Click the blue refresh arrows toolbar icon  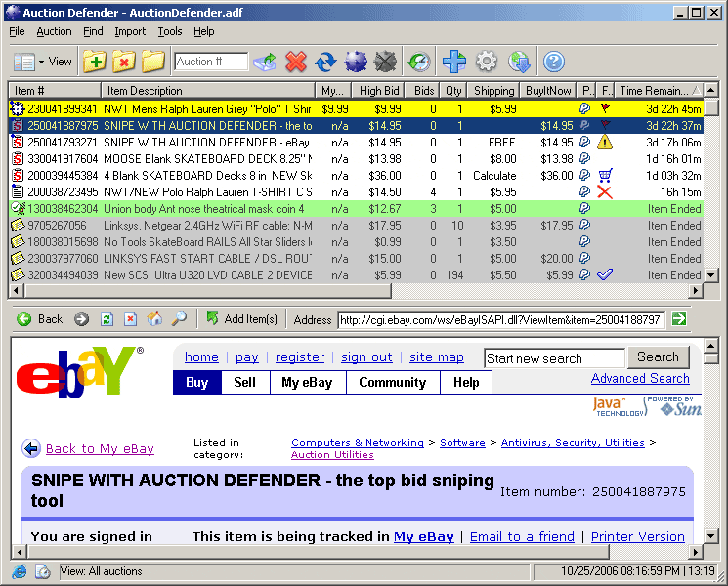(325, 62)
